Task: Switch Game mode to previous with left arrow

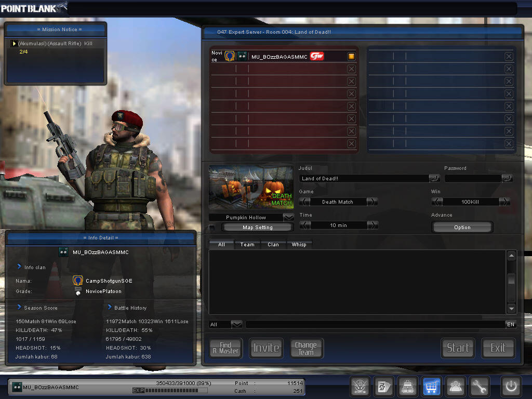Action: (304, 202)
